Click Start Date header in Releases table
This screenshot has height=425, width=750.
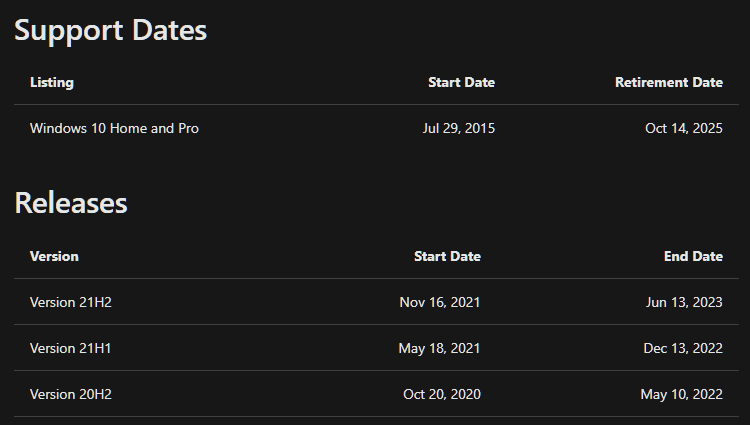click(x=447, y=256)
